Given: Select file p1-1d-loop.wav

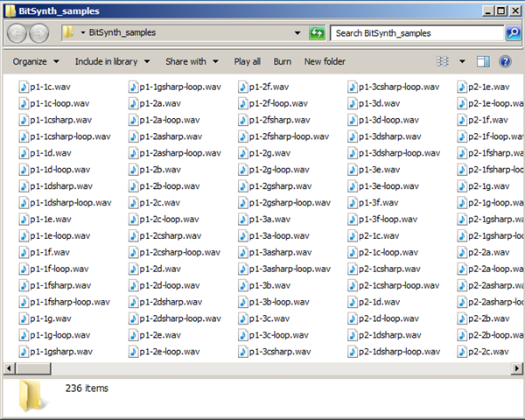Looking at the screenshot, I should point(54,170).
